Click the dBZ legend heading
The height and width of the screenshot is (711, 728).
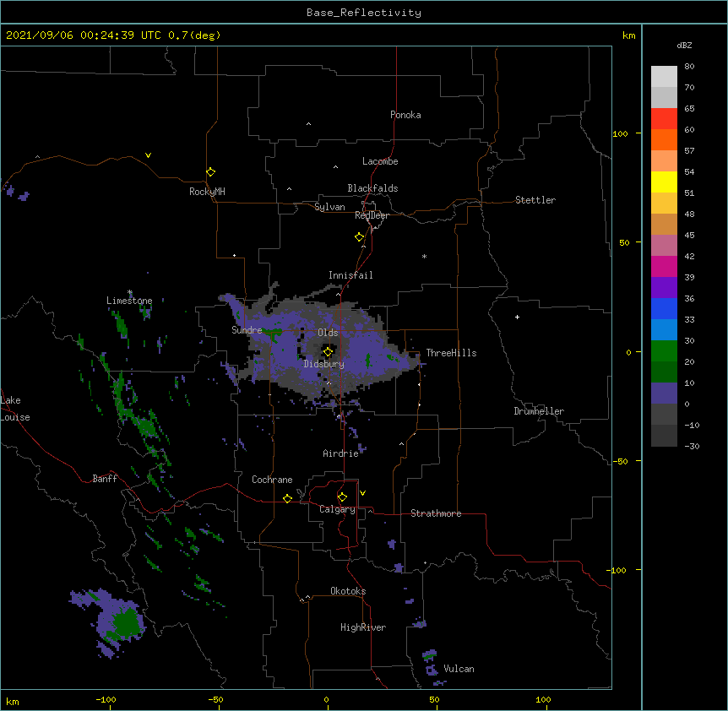pyautogui.click(x=684, y=45)
